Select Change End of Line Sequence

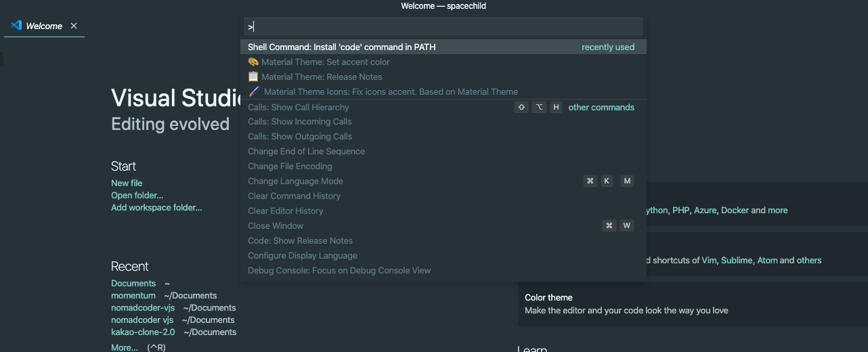(x=443, y=151)
